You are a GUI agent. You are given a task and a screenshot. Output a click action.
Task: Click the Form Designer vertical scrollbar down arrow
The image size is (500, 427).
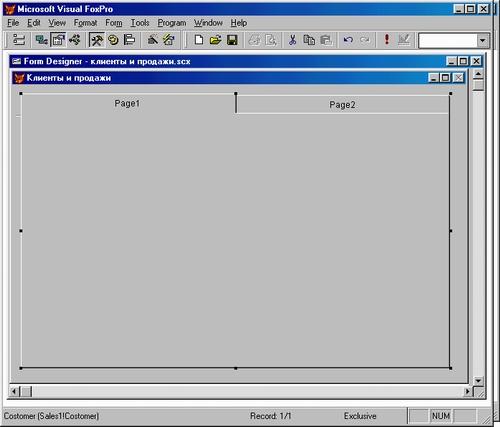tap(478, 381)
